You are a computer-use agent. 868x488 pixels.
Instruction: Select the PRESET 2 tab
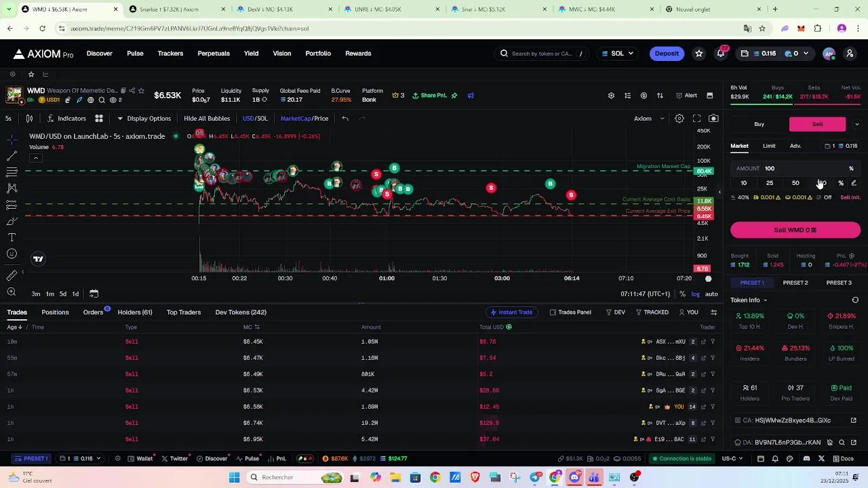click(795, 283)
